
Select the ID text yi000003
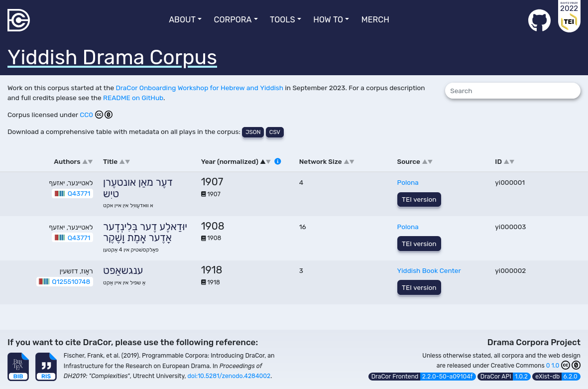tap(510, 227)
